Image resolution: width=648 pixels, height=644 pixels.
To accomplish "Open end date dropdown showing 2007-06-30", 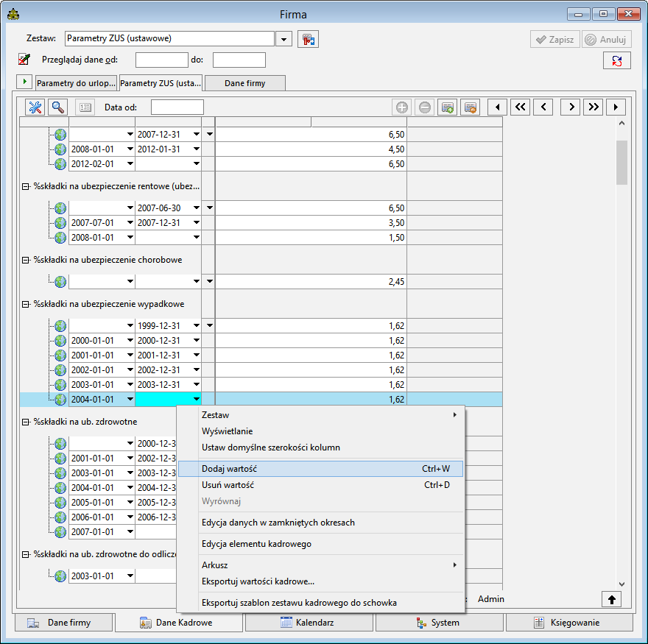I will pyautogui.click(x=197, y=208).
